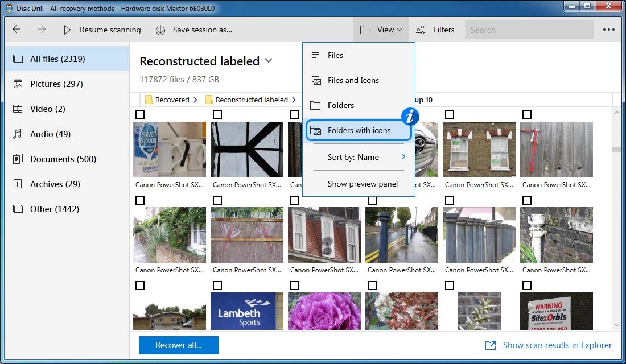Check the box above the brick windows photo

pos(450,115)
